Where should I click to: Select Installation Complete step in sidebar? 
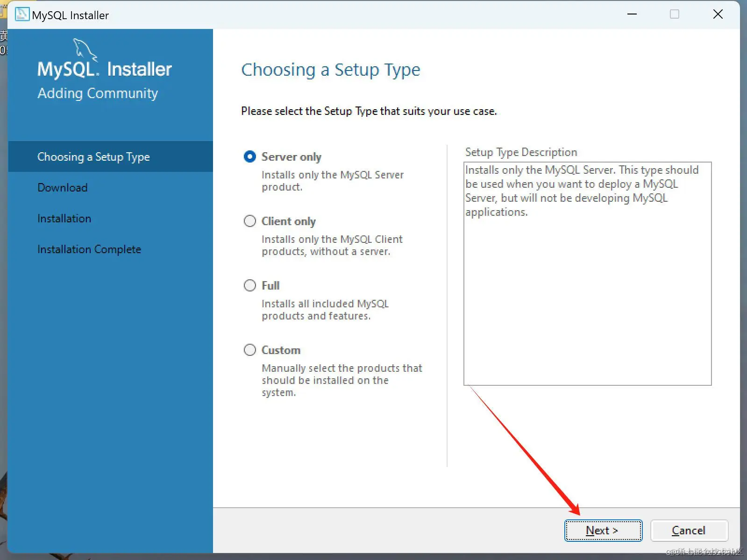pyautogui.click(x=89, y=249)
